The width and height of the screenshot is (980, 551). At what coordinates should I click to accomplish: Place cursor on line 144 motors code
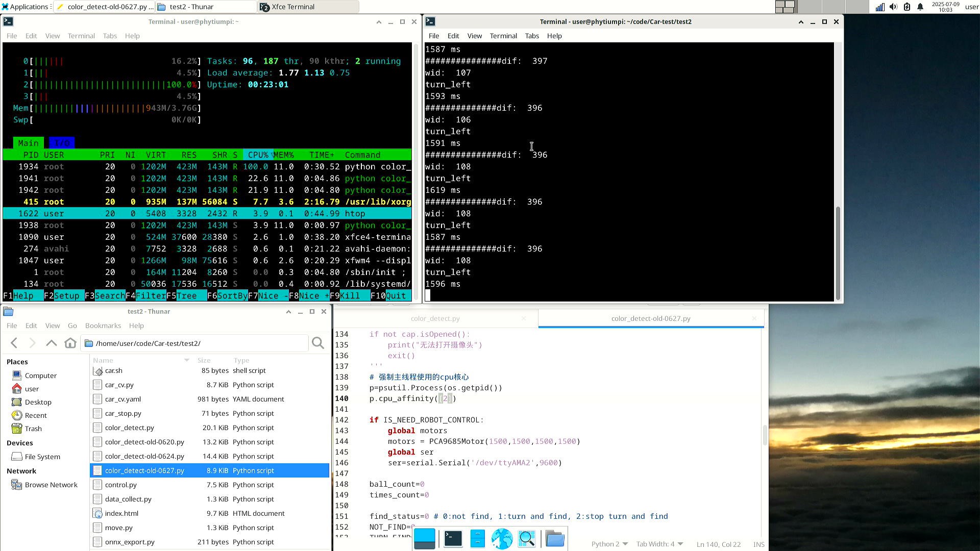(483, 441)
